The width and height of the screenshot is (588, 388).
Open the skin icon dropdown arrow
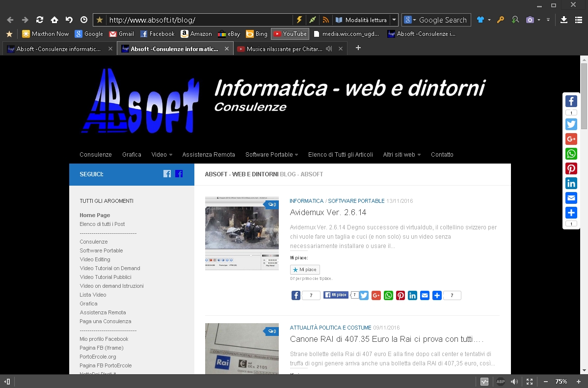(489, 20)
